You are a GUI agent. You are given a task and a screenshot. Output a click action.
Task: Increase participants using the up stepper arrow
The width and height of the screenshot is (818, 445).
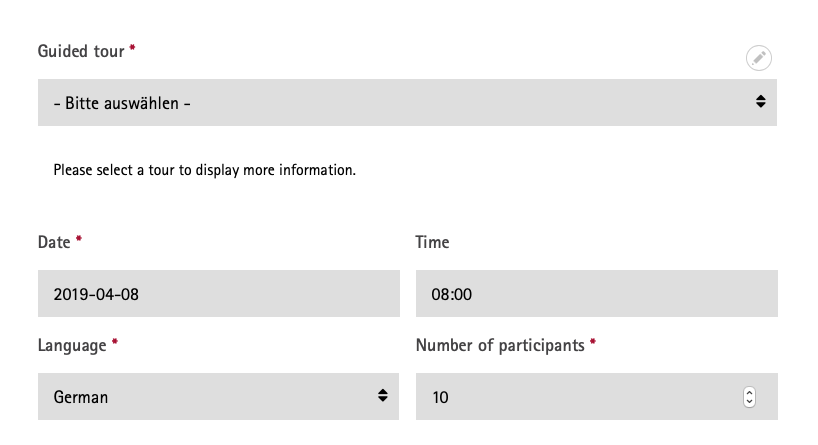[749, 392]
